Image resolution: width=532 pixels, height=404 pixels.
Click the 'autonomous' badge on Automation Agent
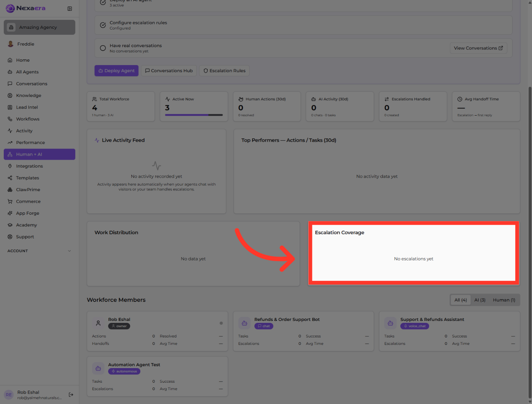tap(124, 371)
